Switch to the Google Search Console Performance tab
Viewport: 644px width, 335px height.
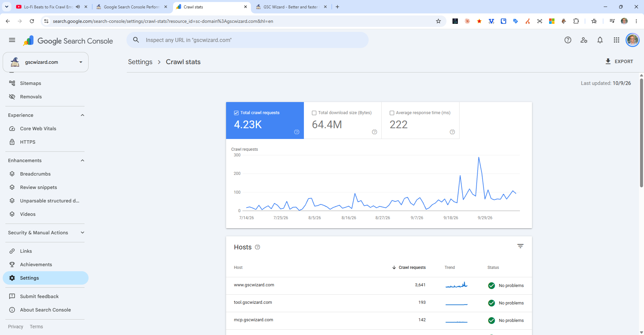[131, 7]
